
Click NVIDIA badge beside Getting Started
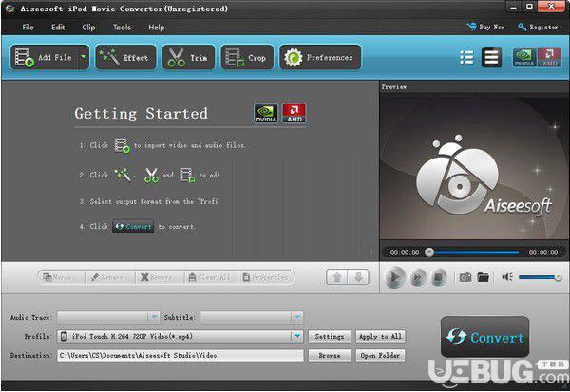pos(266,113)
